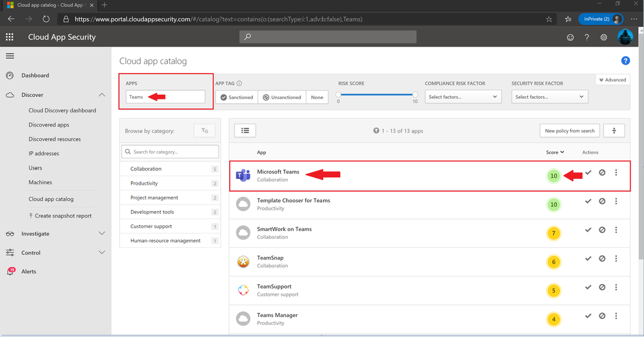The height and width of the screenshot is (337, 644).
Task: Go to Discovered apps
Action: click(49, 125)
